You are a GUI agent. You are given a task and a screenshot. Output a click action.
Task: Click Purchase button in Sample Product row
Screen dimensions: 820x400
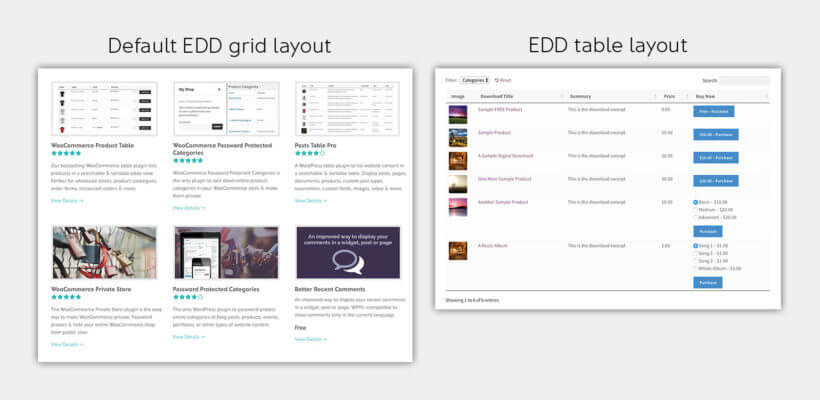pyautogui.click(x=716, y=134)
